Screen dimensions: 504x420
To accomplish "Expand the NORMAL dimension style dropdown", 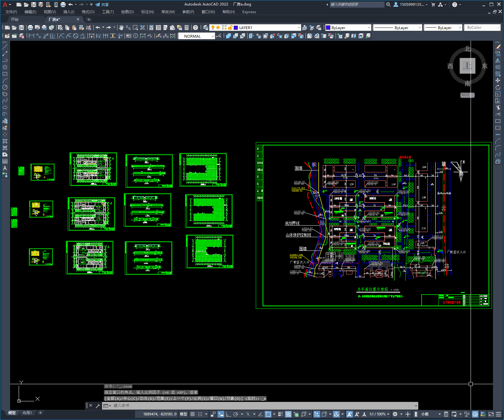I will pos(197,36).
